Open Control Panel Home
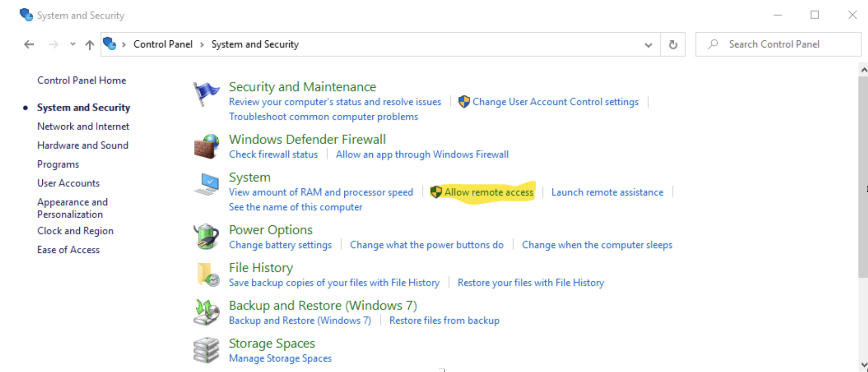868x372 pixels. pos(82,80)
